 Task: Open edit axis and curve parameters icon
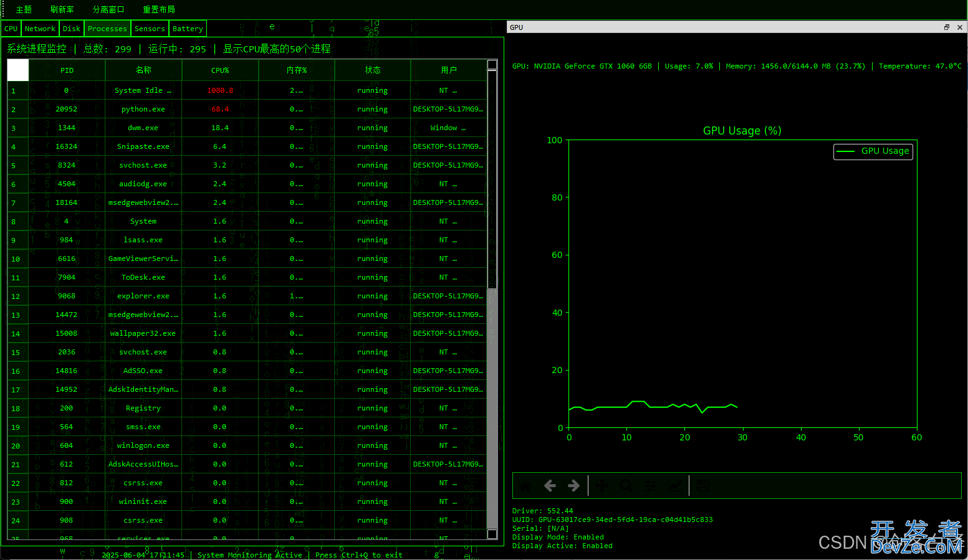[675, 486]
